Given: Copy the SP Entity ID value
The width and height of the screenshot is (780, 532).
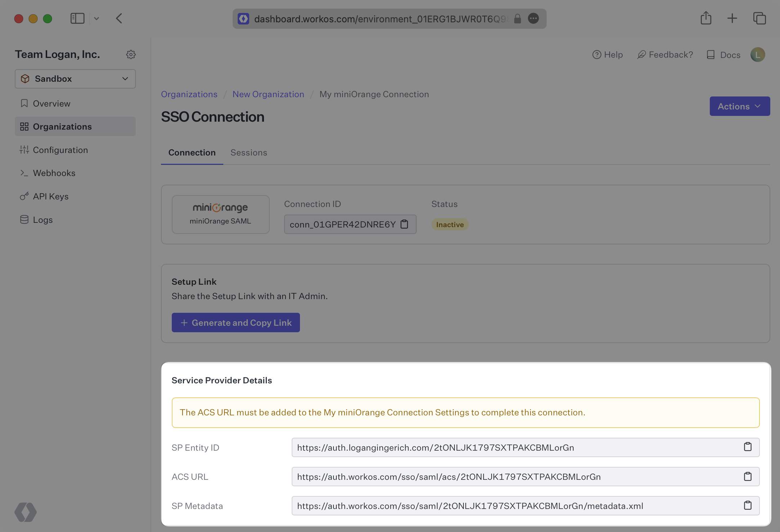Looking at the screenshot, I should tap(748, 447).
